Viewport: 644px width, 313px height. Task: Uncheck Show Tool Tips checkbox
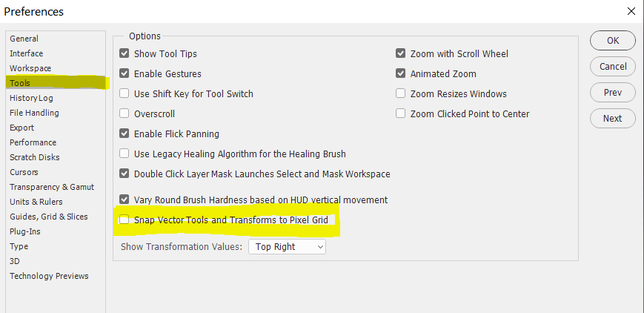[125, 54]
